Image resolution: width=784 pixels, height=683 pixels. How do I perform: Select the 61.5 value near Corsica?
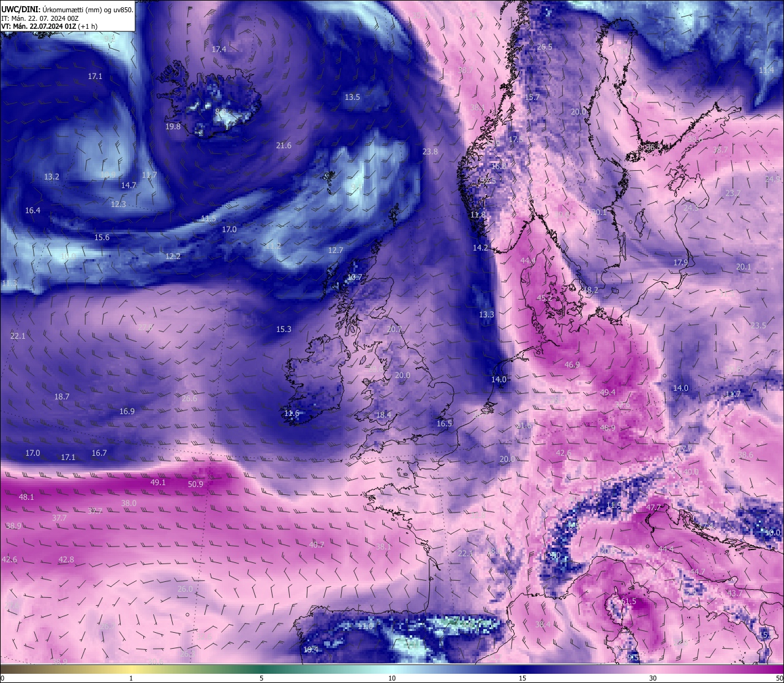[628, 602]
